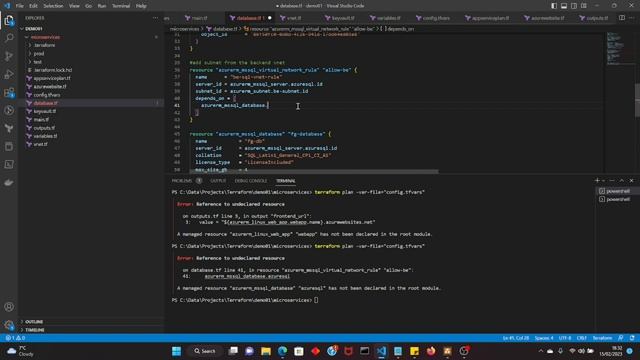Open Source Control view in activity bar

[9, 56]
